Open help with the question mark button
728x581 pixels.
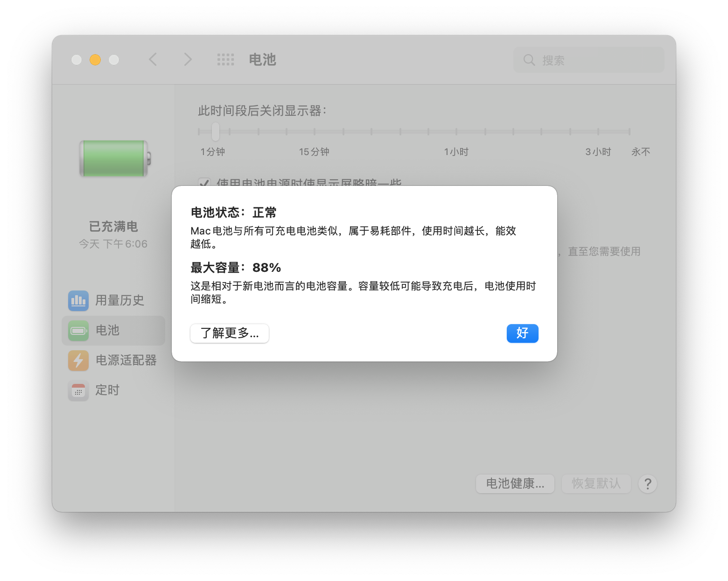coord(647,484)
